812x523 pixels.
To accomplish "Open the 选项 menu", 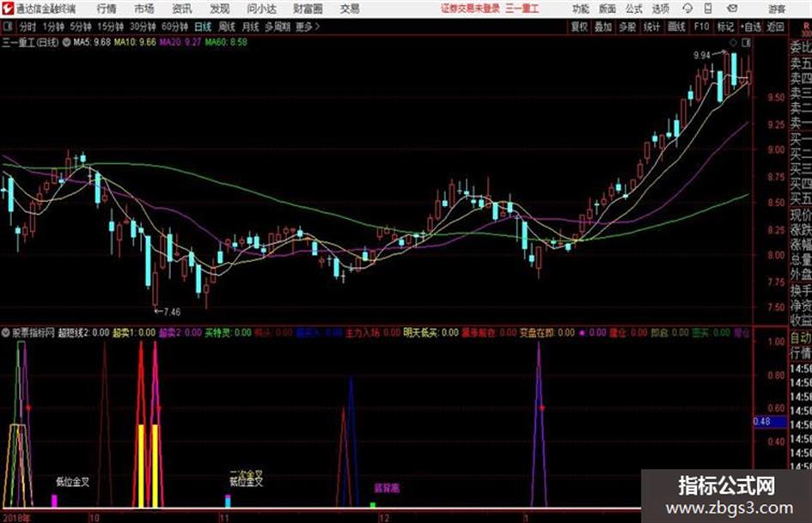I will coord(660,9).
